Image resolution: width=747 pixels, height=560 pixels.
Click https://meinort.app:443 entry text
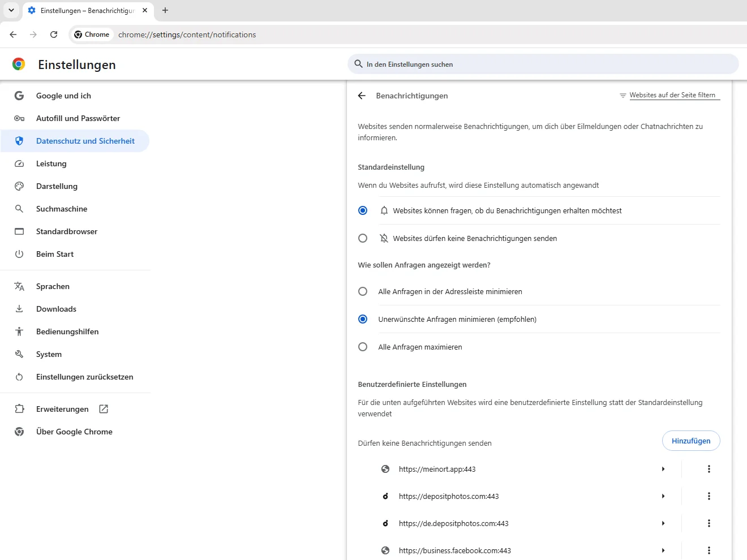(437, 469)
